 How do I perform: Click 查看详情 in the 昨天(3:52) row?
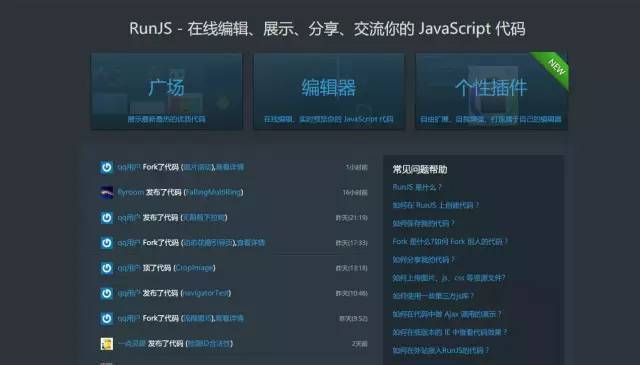[230, 318]
